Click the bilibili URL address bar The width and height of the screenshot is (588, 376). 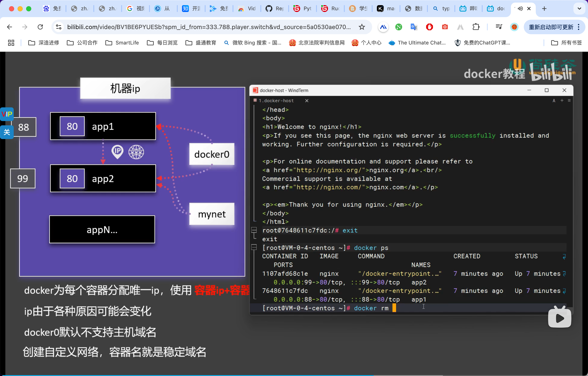(x=209, y=27)
